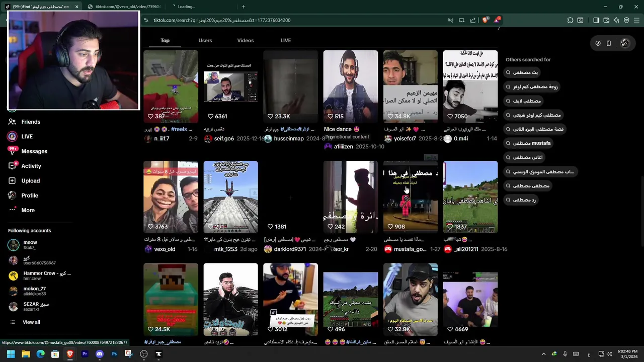
Task: Expand the More sidebar menu
Action: tap(22, 210)
